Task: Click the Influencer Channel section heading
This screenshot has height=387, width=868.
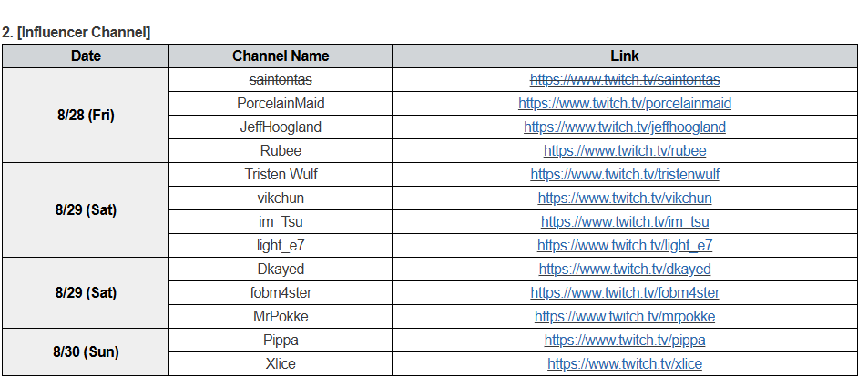Action: 76,32
